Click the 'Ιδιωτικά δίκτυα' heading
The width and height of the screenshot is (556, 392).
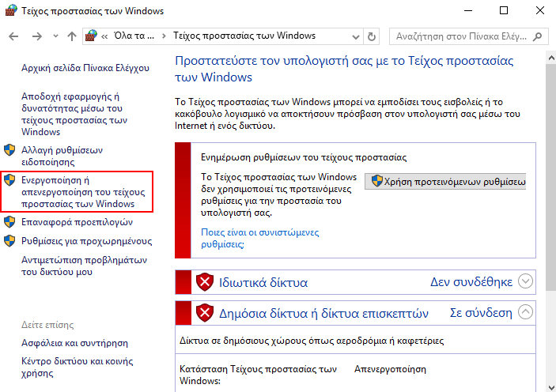pos(263,282)
